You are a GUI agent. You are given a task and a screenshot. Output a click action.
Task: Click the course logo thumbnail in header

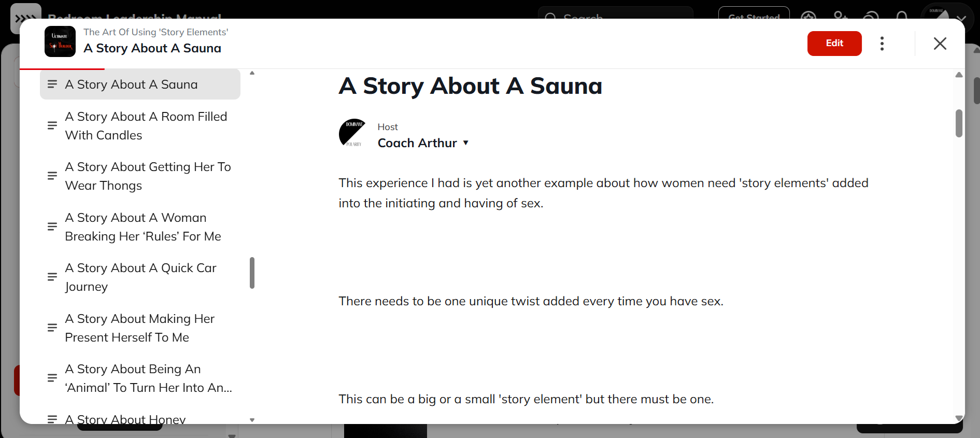pyautogui.click(x=60, y=42)
